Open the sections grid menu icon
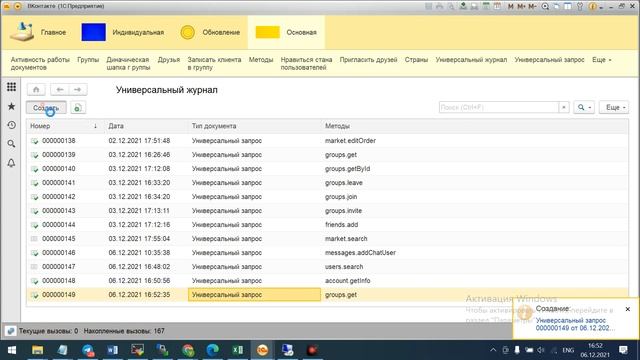The image size is (640, 360). tap(11, 87)
